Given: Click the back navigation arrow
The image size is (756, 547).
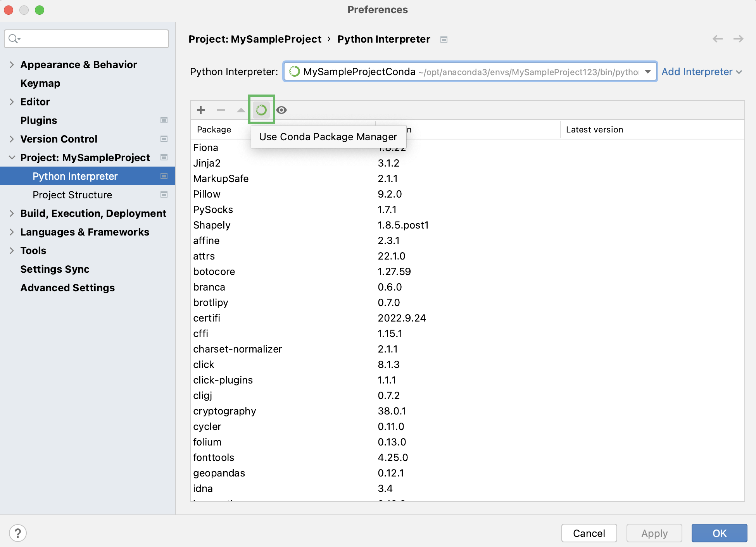Looking at the screenshot, I should pyautogui.click(x=717, y=39).
